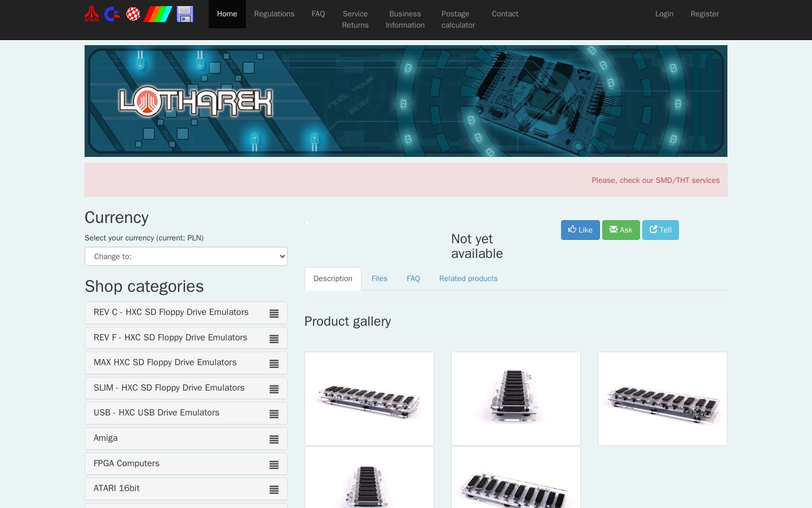Click the Commodore logo icon
Image resolution: width=812 pixels, height=508 pixels.
pyautogui.click(x=112, y=14)
